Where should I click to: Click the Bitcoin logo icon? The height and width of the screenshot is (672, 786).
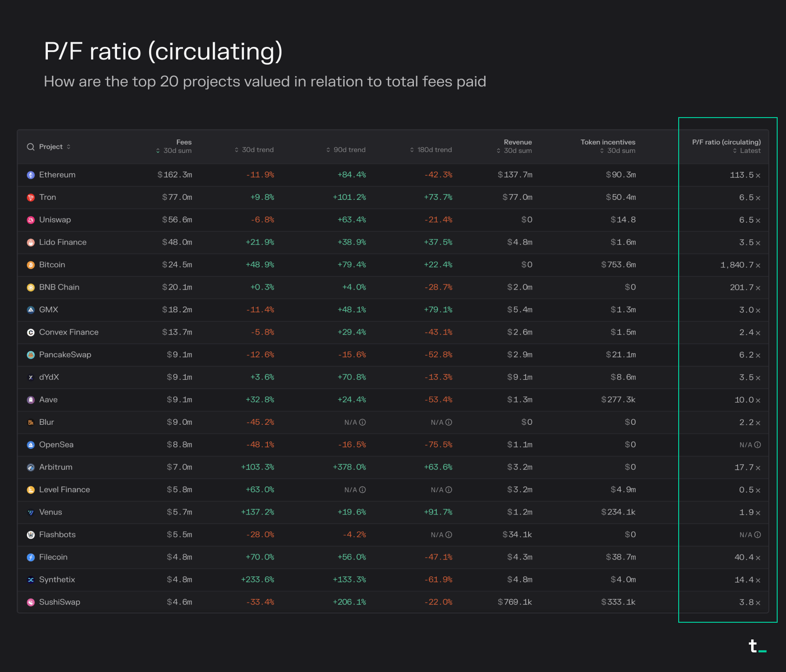pos(31,265)
